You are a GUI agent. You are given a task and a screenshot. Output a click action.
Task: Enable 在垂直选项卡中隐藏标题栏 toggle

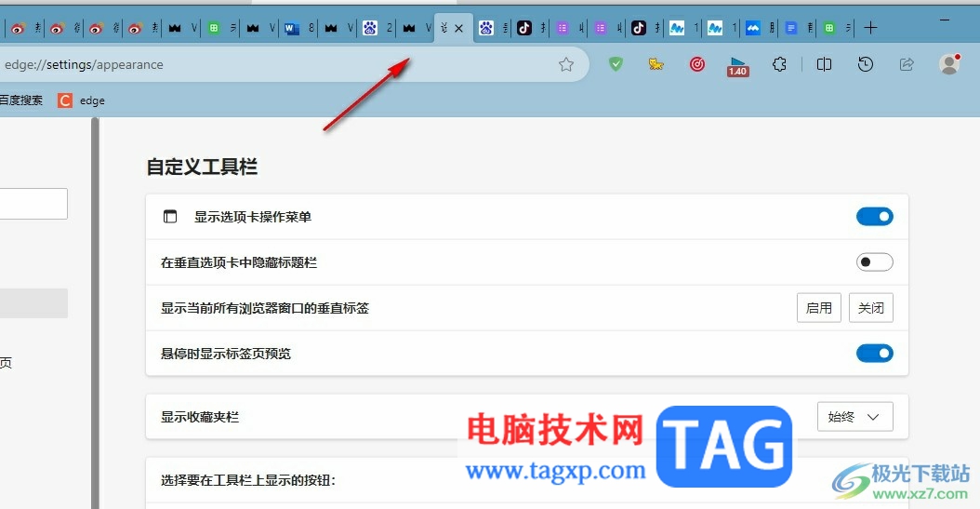(x=874, y=262)
